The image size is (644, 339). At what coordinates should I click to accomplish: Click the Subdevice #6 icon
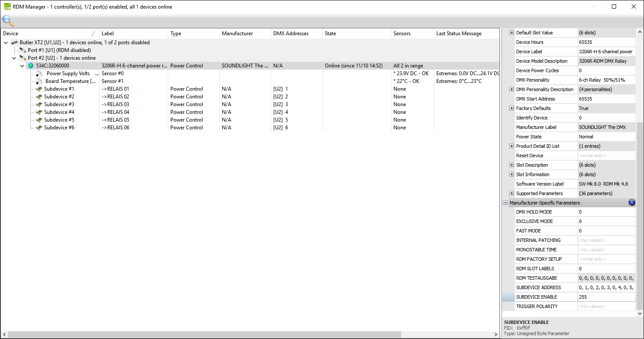point(39,128)
